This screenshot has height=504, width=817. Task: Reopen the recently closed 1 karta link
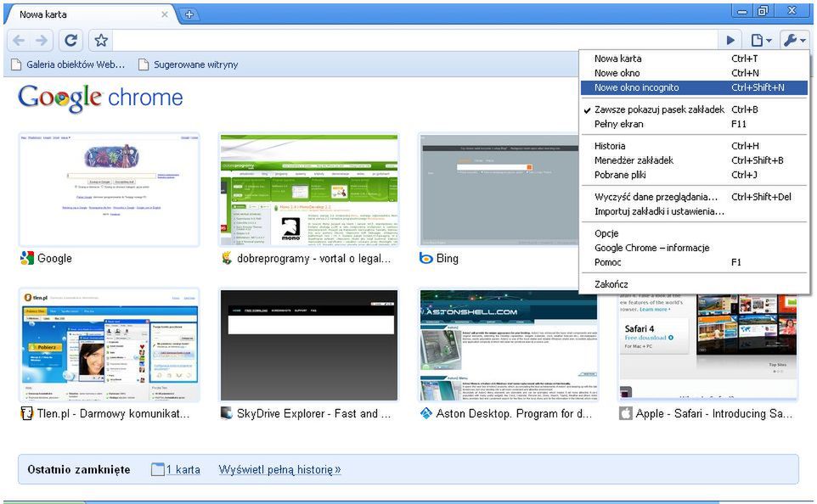(183, 470)
